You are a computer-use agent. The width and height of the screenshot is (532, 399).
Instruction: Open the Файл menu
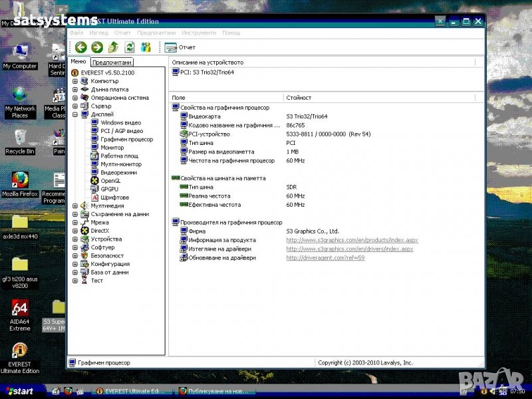pyautogui.click(x=76, y=33)
